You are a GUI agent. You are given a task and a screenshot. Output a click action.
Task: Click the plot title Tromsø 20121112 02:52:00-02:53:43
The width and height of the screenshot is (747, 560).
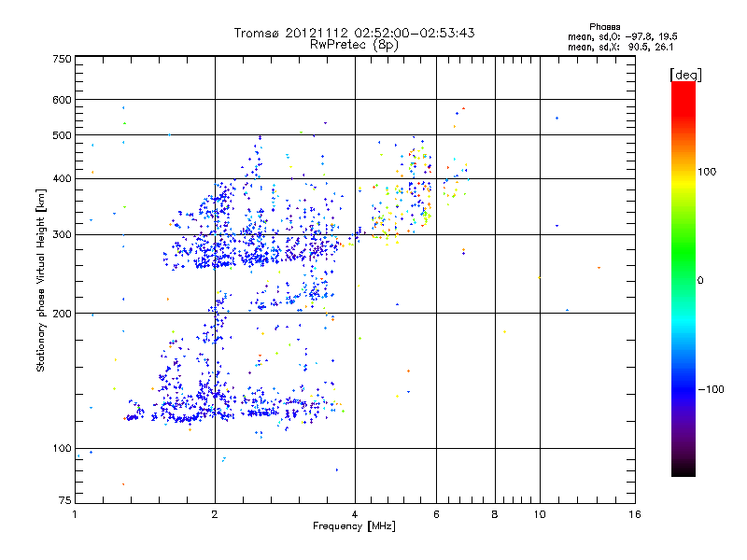(354, 33)
